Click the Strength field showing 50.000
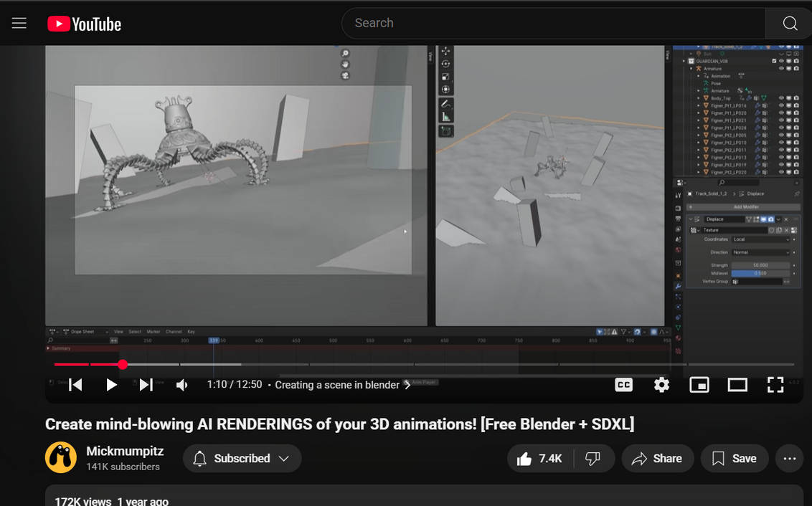Image resolution: width=812 pixels, height=506 pixels. coord(761,265)
